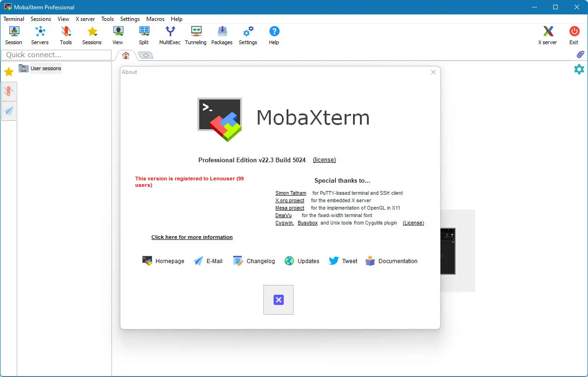Open the Terminal menu

click(14, 19)
